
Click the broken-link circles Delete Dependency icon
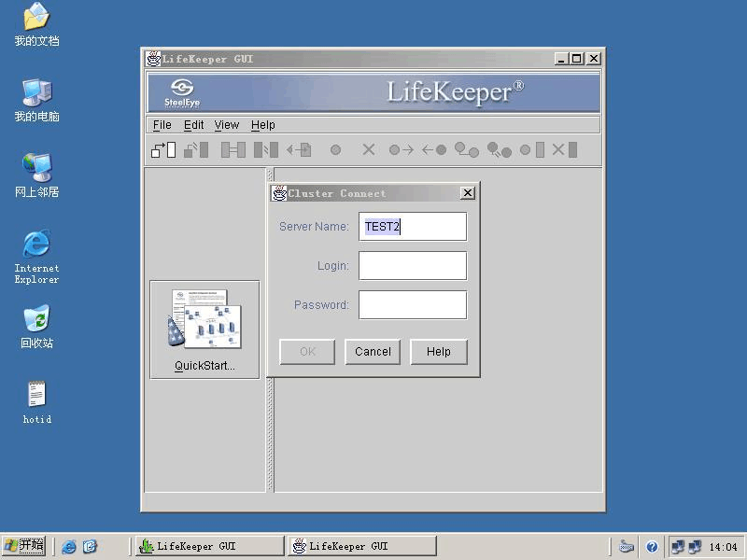coord(500,150)
